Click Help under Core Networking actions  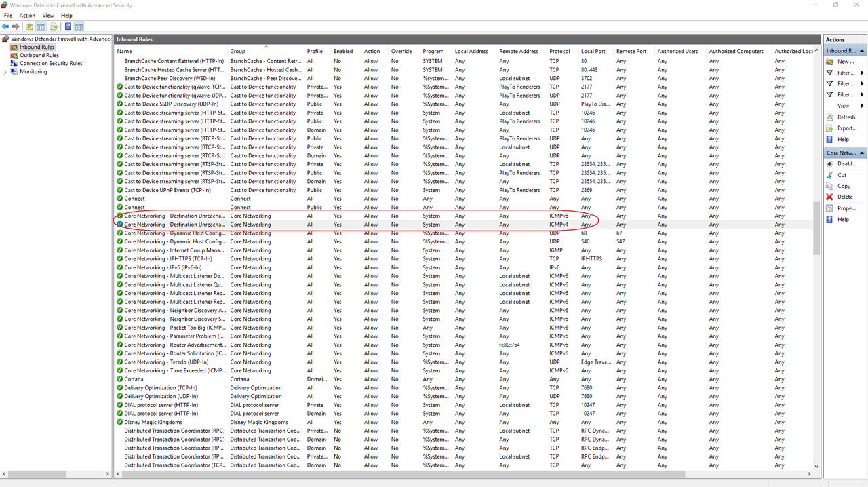coord(843,220)
